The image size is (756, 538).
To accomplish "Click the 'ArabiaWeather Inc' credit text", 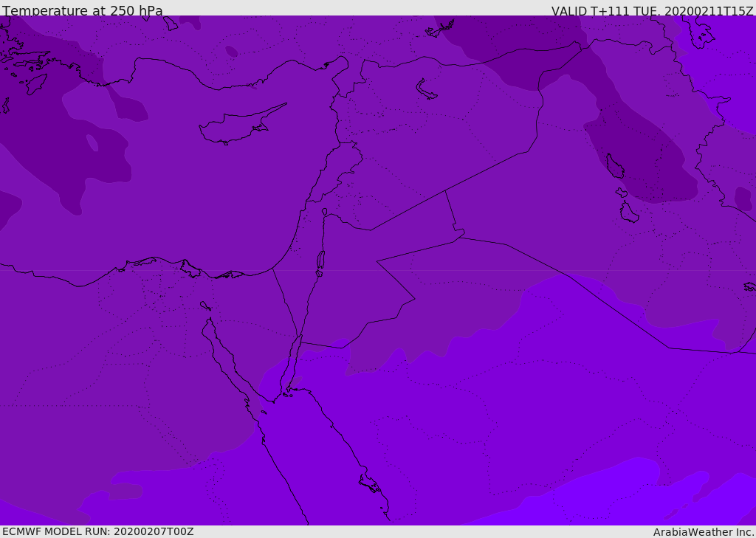I will point(703,532).
